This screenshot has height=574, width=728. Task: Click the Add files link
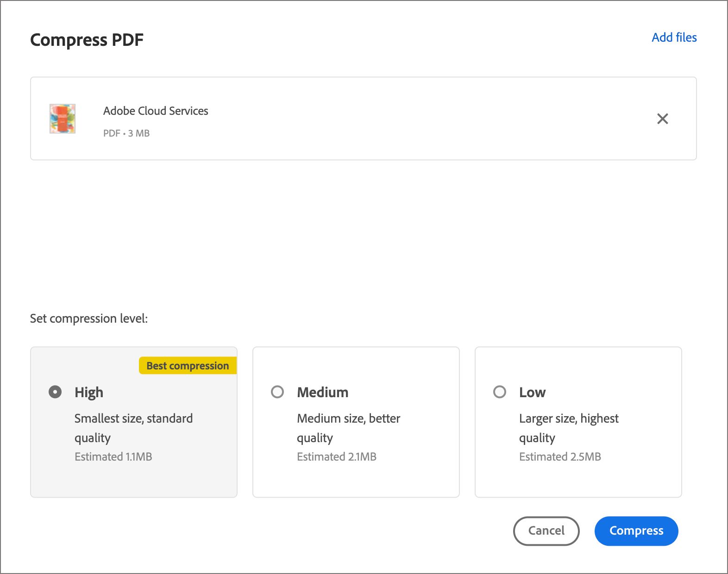[674, 37]
